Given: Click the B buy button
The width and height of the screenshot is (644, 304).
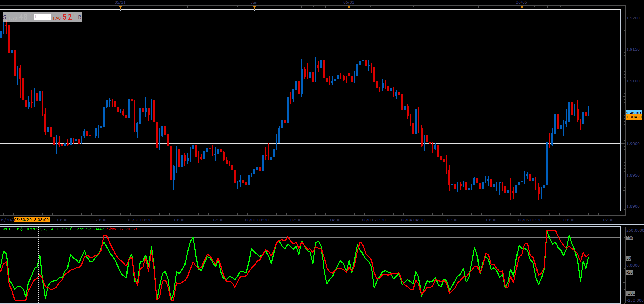Looking at the screenshot, I should point(80,17).
